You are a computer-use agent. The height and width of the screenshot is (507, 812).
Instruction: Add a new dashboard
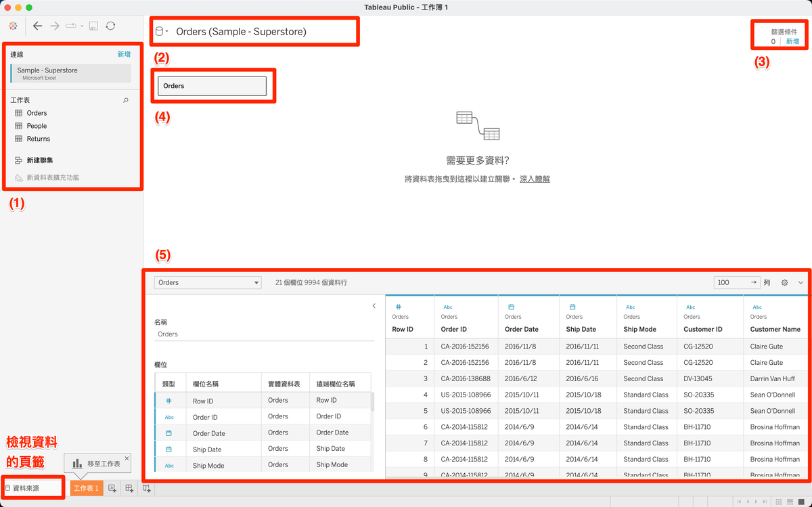[129, 488]
